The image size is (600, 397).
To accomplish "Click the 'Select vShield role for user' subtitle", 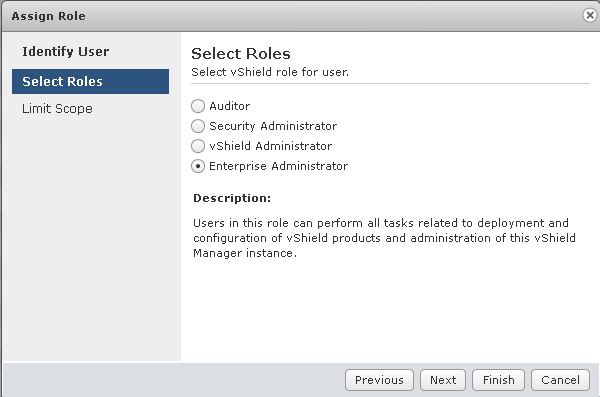I will pos(270,72).
